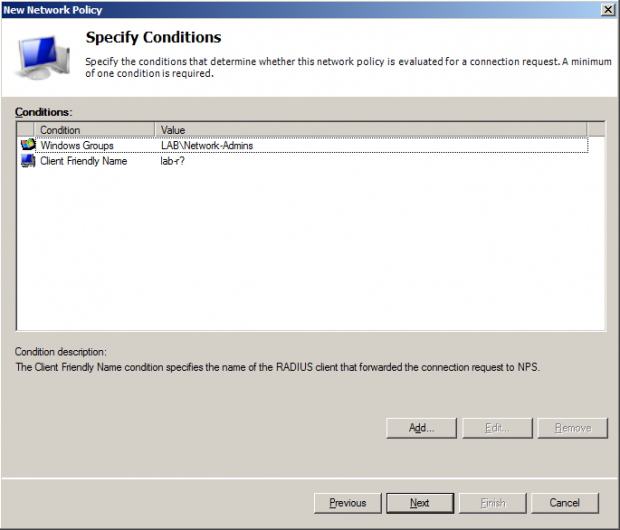Close the New Network Policy dialog
The image size is (620, 530).
pyautogui.click(x=608, y=9)
